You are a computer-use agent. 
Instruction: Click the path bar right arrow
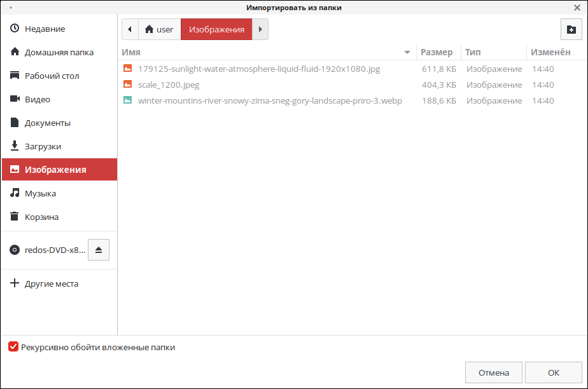click(260, 29)
